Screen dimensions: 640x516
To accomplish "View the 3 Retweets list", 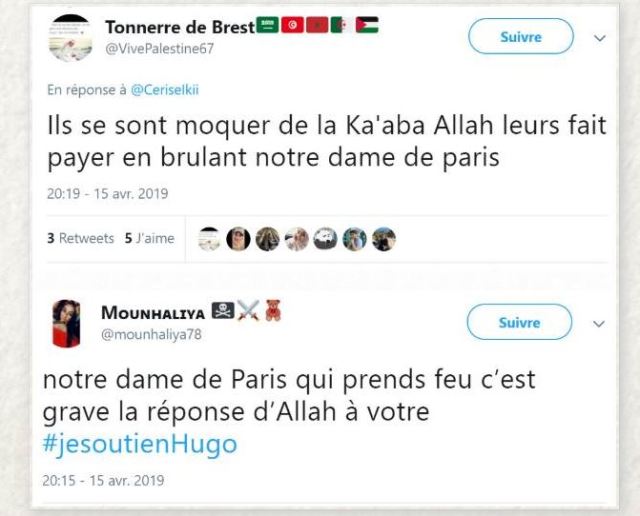I will click(80, 238).
